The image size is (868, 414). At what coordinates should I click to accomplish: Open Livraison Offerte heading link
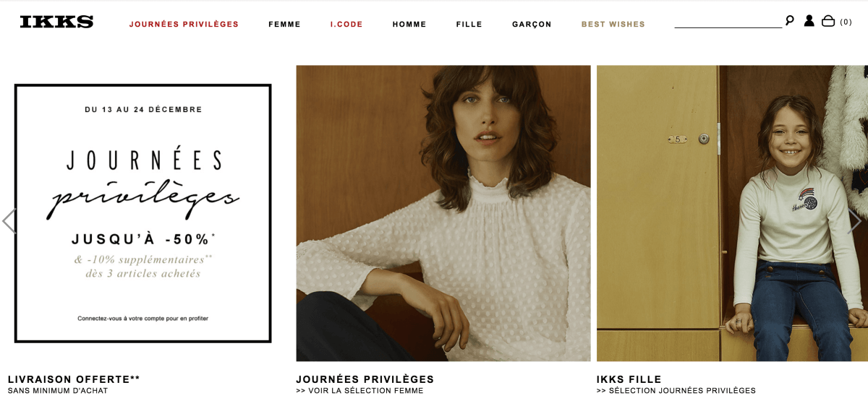[x=74, y=379]
